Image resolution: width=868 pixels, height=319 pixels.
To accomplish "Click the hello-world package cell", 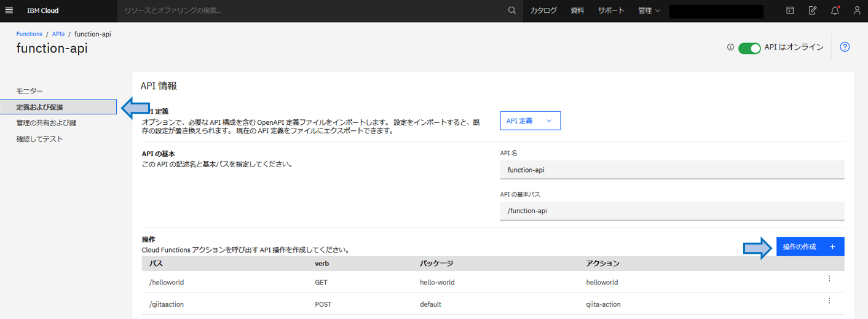I will [437, 282].
